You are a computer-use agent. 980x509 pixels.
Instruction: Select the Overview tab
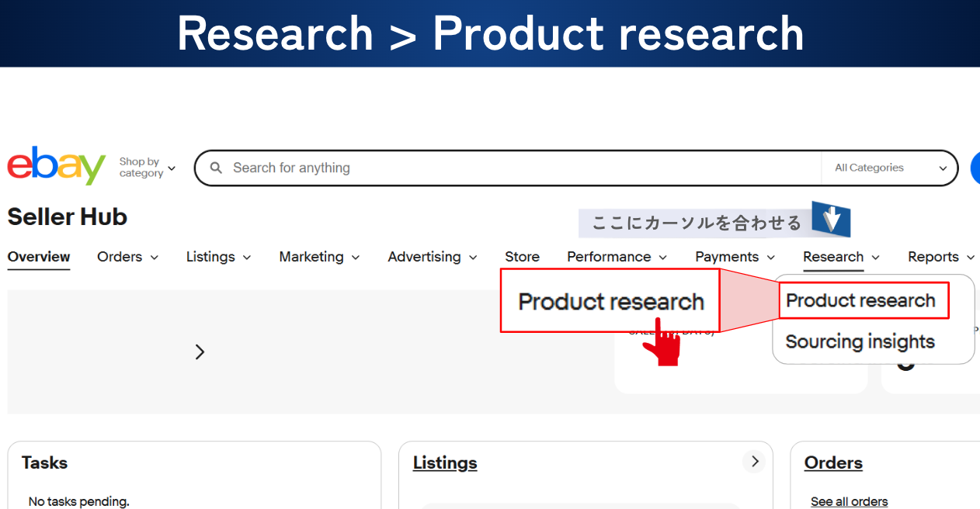click(39, 257)
